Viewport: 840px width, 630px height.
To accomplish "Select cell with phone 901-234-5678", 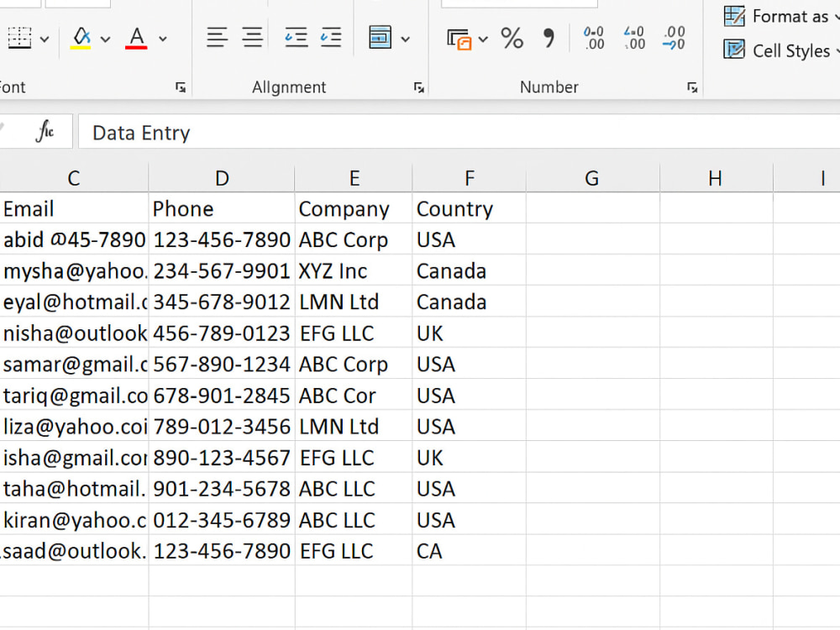I will coord(222,489).
